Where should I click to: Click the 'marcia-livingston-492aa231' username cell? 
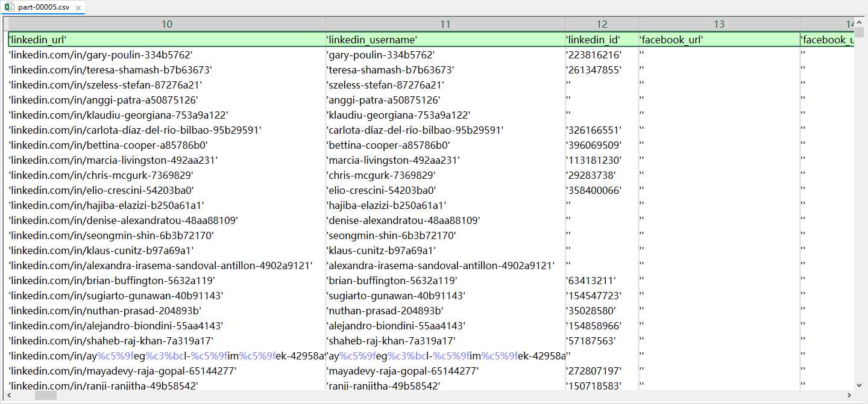[x=445, y=160]
